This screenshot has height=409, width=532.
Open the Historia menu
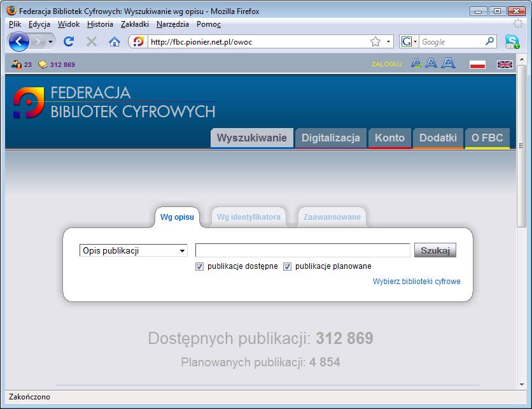[100, 24]
